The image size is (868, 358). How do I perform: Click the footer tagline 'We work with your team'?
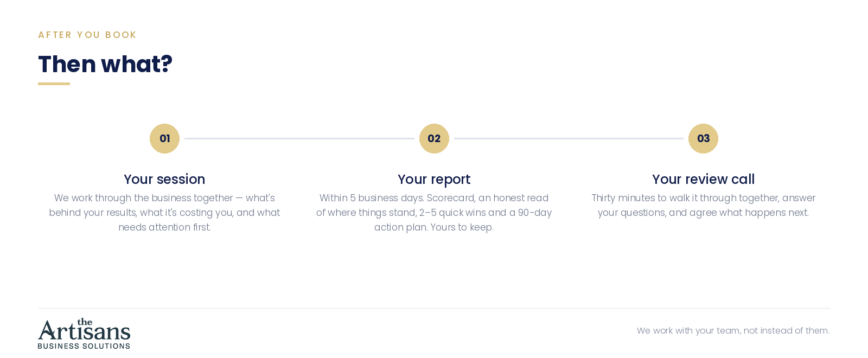pos(733,330)
